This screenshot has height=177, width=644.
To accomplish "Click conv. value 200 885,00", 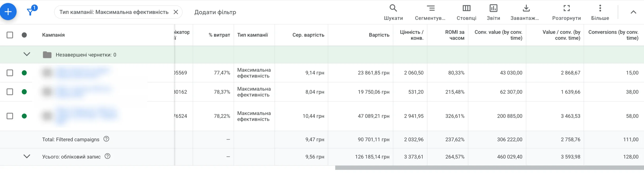I will pyautogui.click(x=509, y=116).
